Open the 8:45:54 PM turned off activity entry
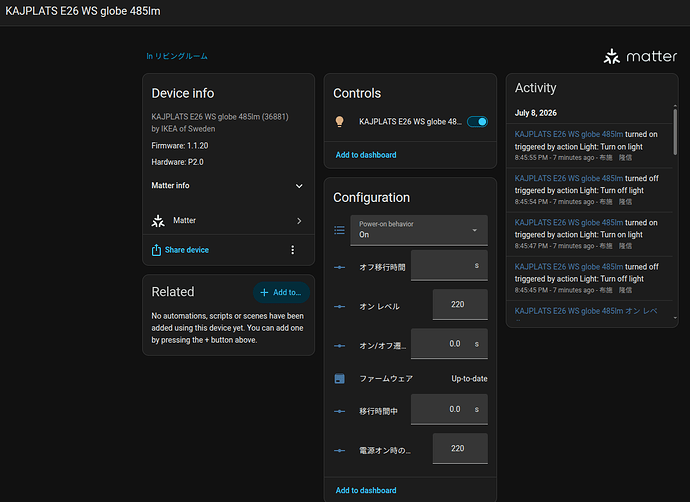The width and height of the screenshot is (690, 502). [589, 190]
